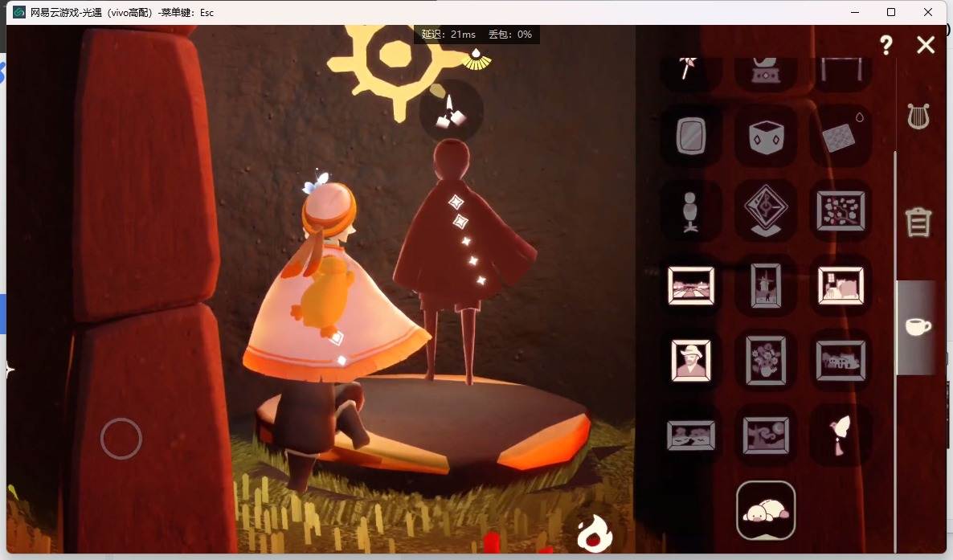
Task: Tap the flame icon at screen bottom
Action: [595, 533]
